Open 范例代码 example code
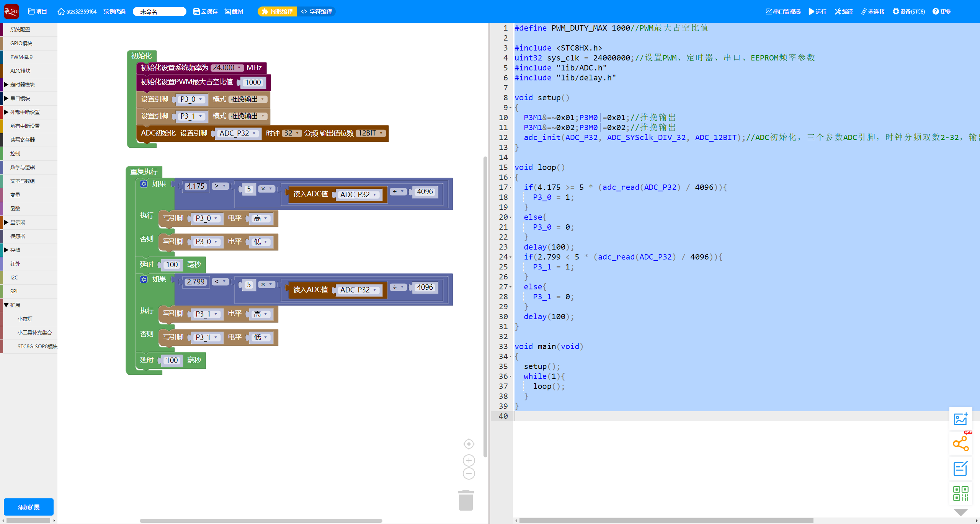 click(x=114, y=11)
